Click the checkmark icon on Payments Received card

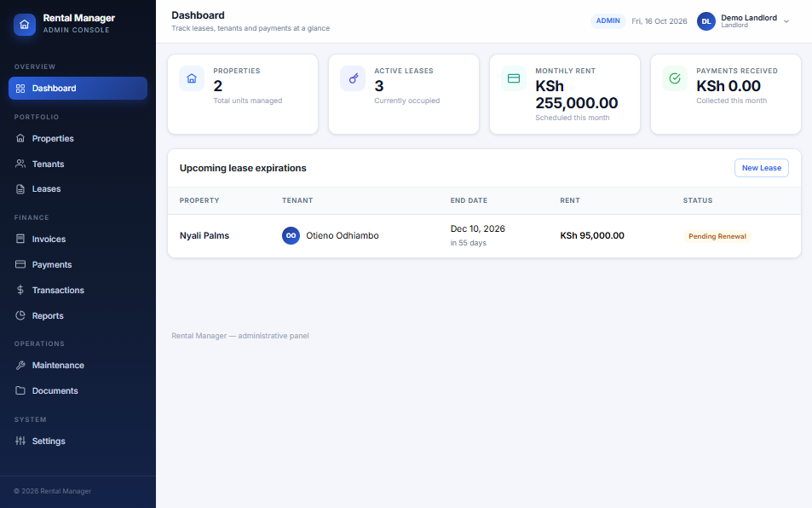pos(675,78)
